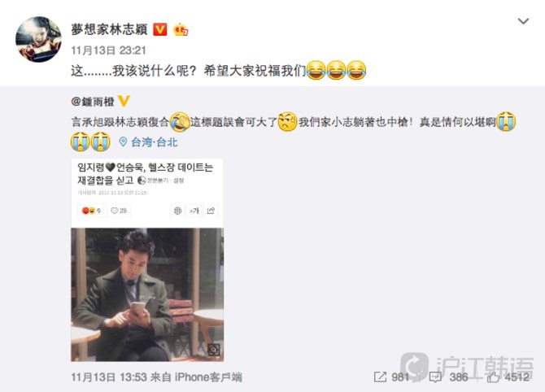
Task: Click the reaction emoji counter in article
Action: coord(91,211)
